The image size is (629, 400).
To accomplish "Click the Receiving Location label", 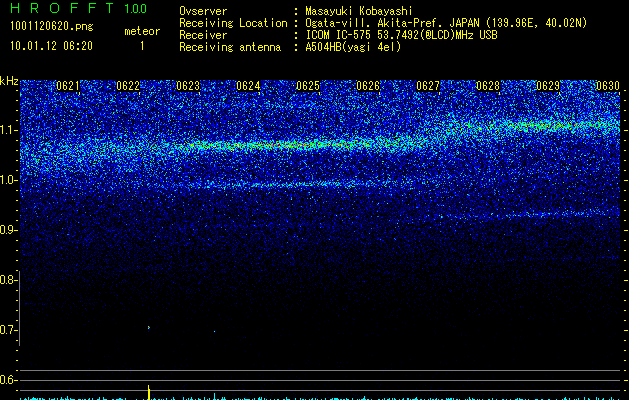I will pos(233,23).
